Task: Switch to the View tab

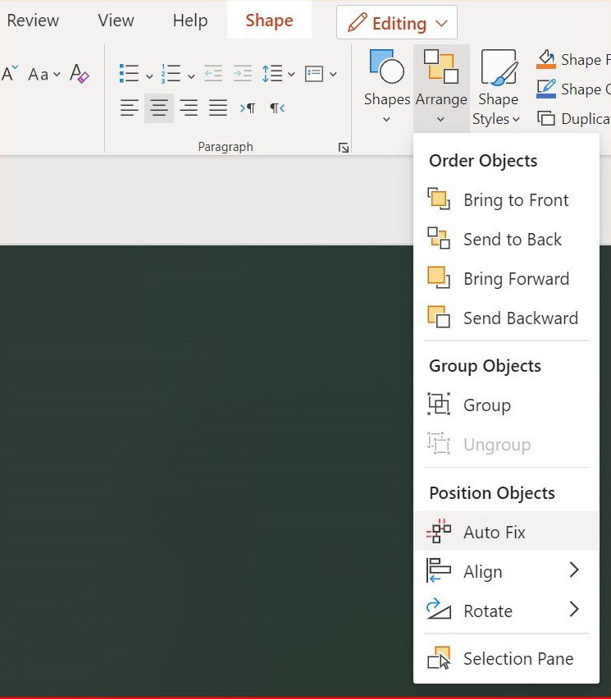Action: 116,21
